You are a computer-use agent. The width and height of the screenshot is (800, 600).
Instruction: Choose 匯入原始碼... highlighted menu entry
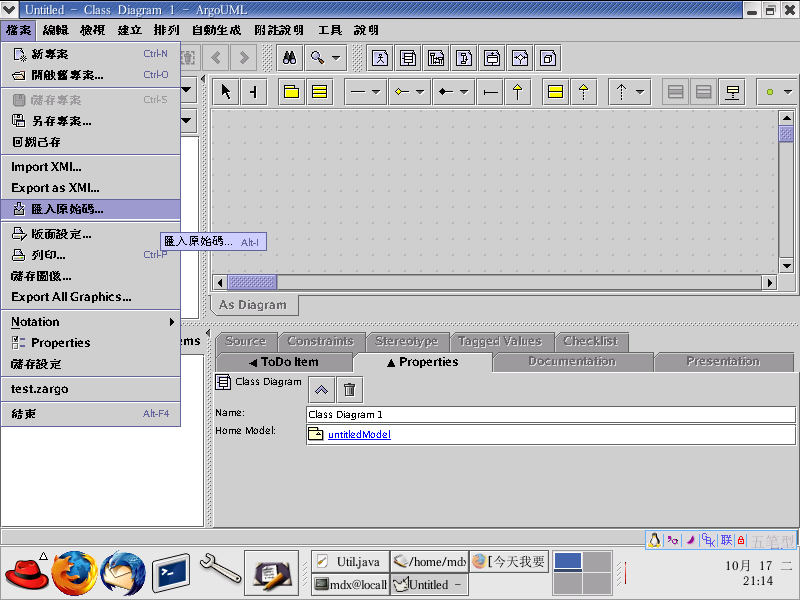(x=91, y=209)
